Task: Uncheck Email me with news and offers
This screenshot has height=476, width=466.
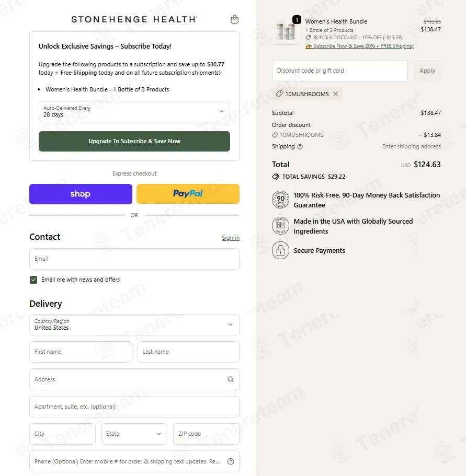Action: click(x=33, y=280)
